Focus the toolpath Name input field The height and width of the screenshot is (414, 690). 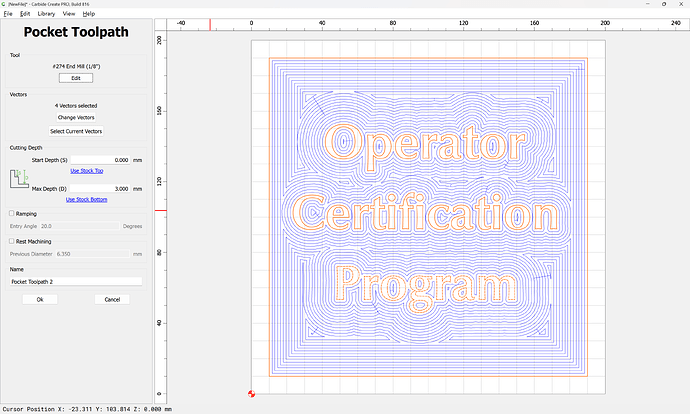tap(76, 282)
